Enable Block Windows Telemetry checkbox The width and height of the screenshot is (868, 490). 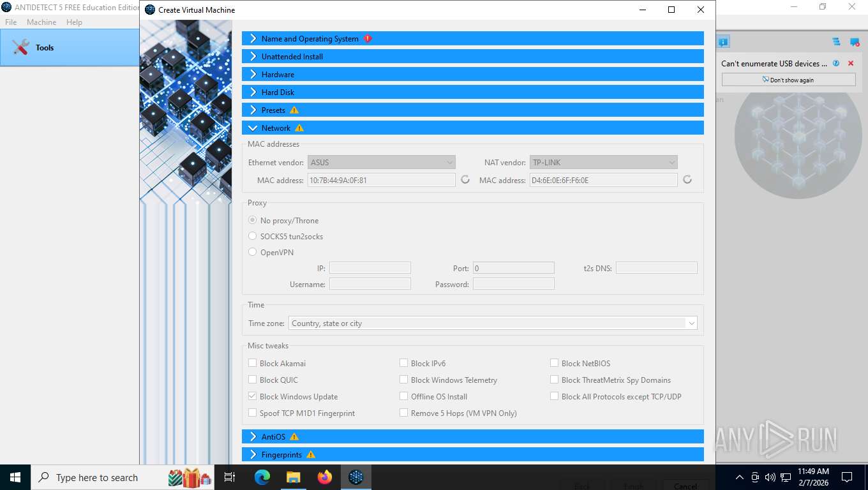click(403, 380)
